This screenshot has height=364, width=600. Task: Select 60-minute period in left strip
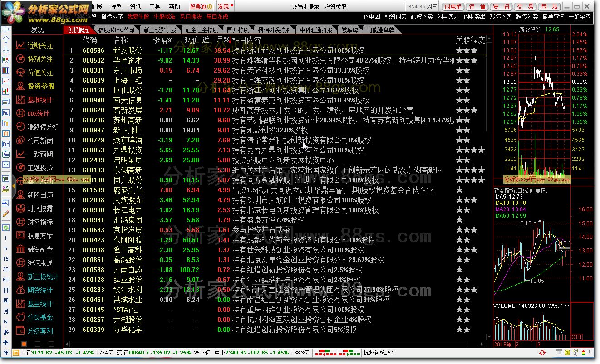6,280
